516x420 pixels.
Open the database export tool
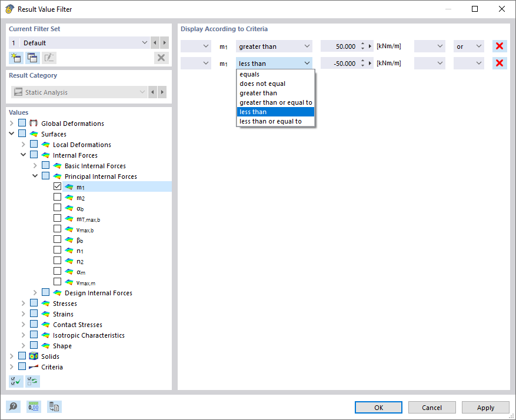pyautogui.click(x=54, y=406)
